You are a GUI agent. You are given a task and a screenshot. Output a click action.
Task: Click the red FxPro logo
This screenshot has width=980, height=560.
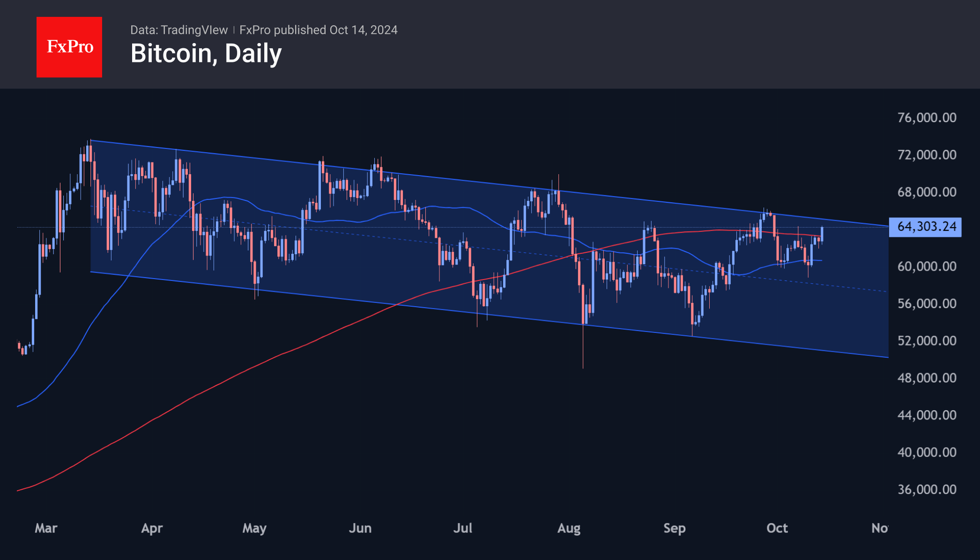[x=69, y=47]
